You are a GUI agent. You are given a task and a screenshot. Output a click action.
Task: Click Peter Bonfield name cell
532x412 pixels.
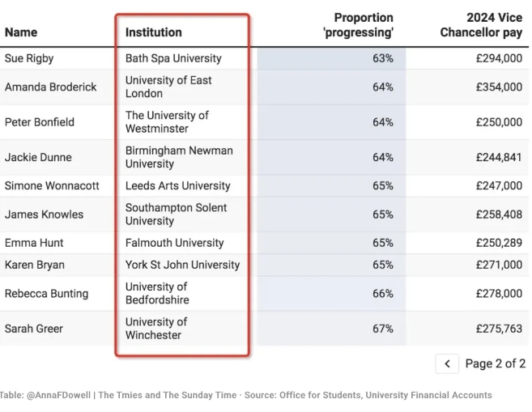tap(40, 122)
